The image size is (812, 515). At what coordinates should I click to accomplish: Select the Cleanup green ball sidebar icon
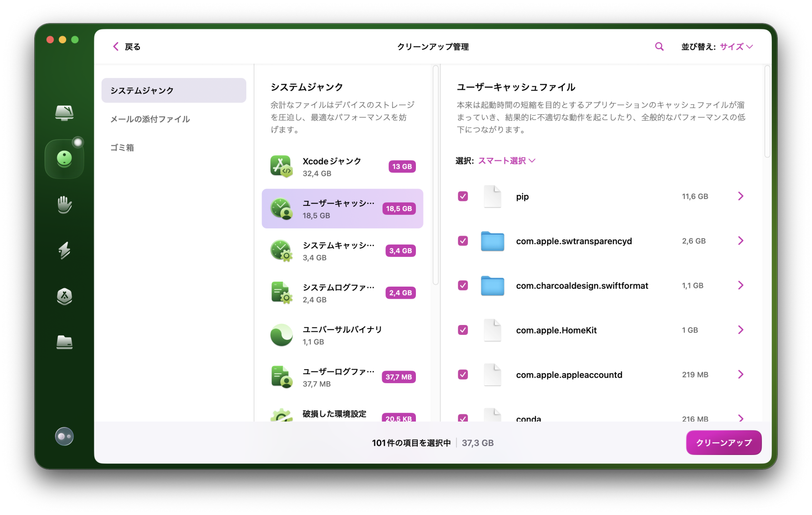(x=65, y=159)
